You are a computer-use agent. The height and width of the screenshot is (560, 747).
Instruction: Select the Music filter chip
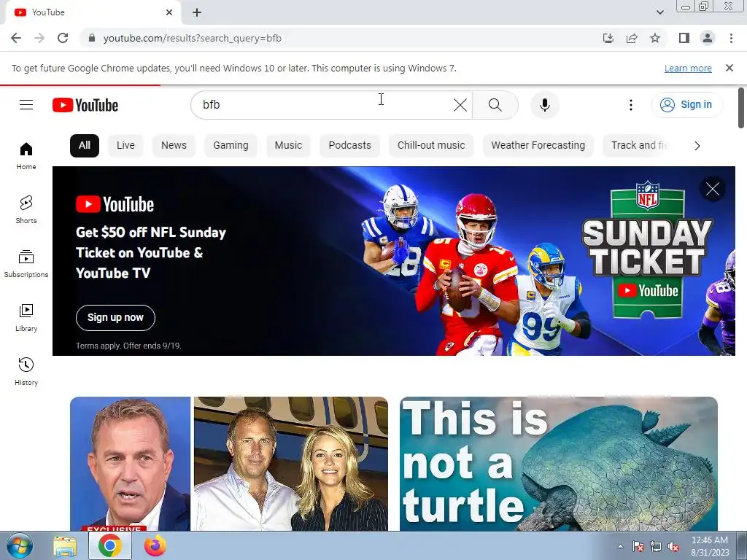(x=288, y=145)
